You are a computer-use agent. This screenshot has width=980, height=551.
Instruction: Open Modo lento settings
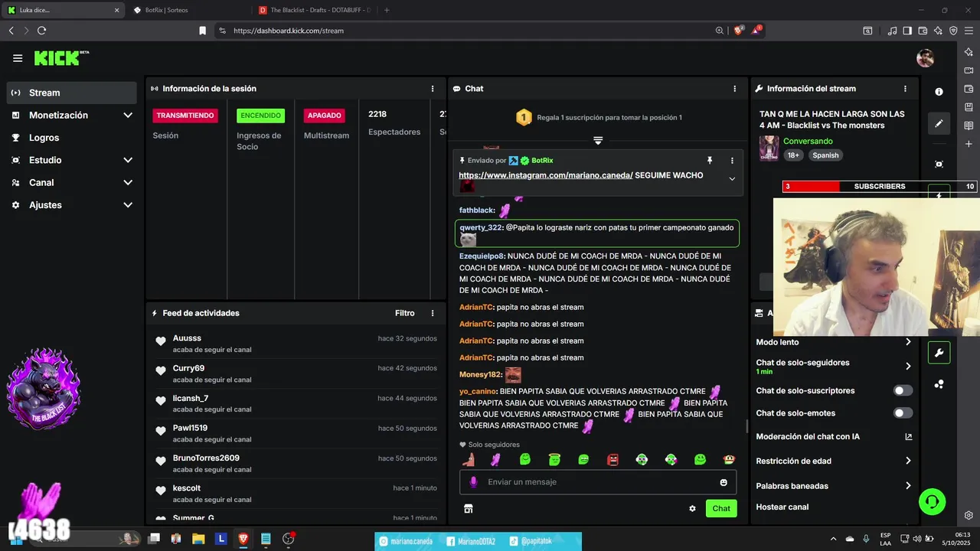(x=834, y=342)
